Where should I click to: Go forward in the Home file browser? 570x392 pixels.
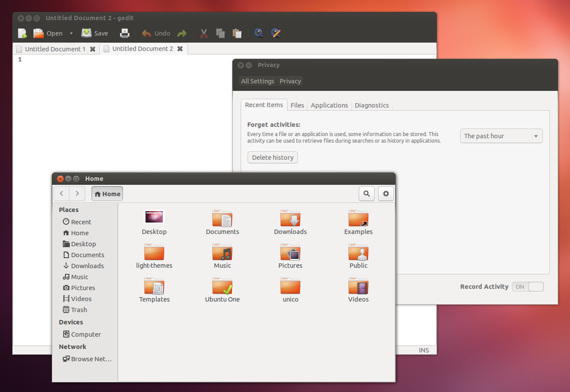pos(77,194)
